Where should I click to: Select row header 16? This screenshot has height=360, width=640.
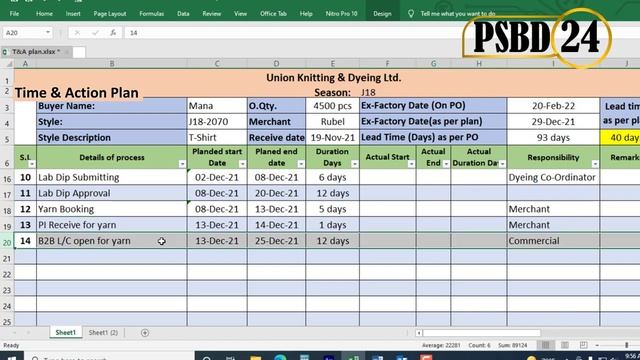7,179
